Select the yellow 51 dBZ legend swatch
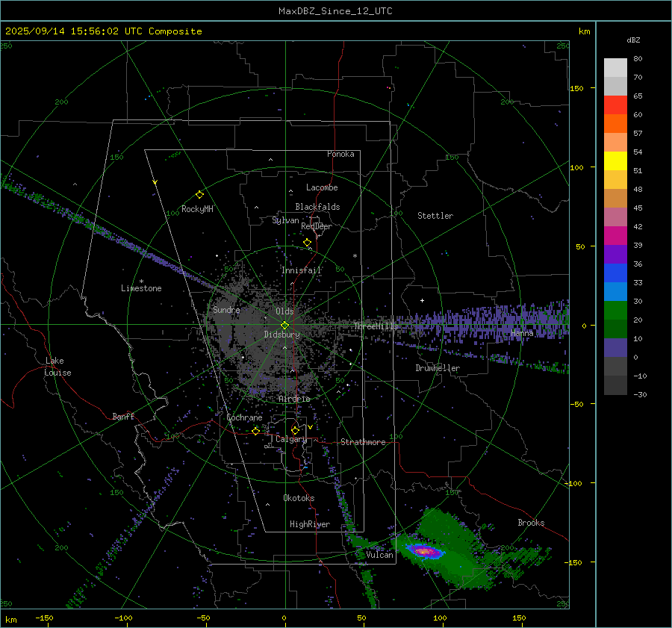This screenshot has width=672, height=628. click(x=615, y=161)
